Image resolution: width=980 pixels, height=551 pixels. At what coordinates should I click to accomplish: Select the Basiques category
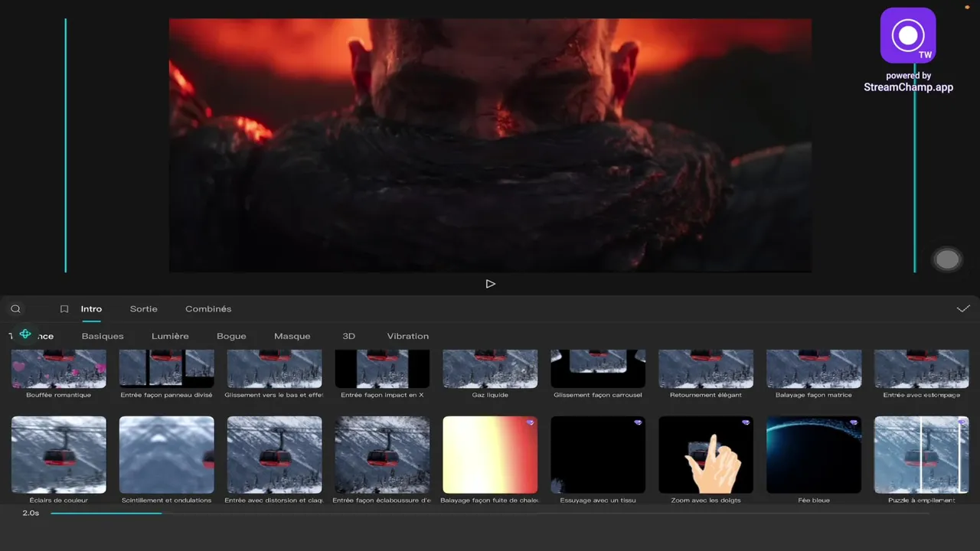click(103, 336)
